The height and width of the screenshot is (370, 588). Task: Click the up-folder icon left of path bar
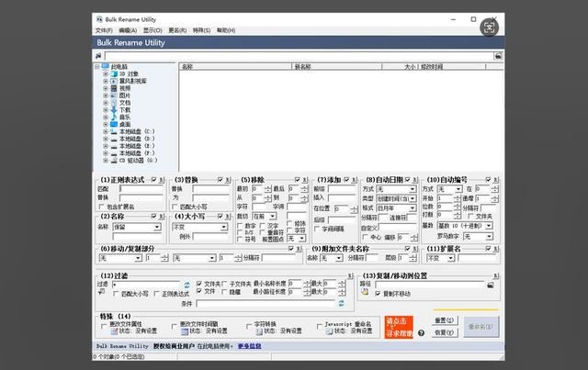point(99,56)
